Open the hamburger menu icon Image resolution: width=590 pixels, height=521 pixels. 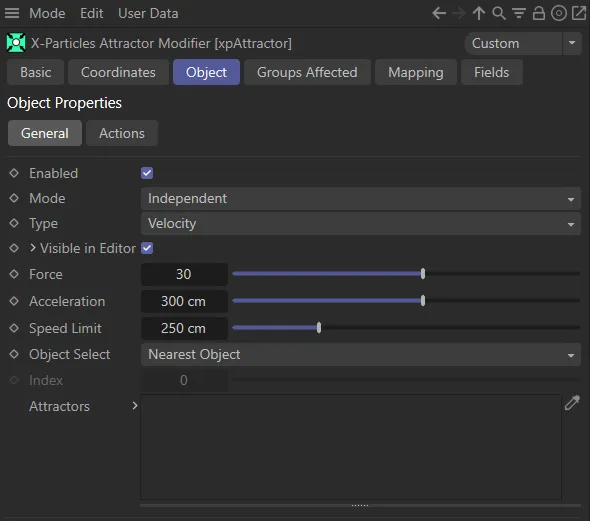[x=12, y=13]
